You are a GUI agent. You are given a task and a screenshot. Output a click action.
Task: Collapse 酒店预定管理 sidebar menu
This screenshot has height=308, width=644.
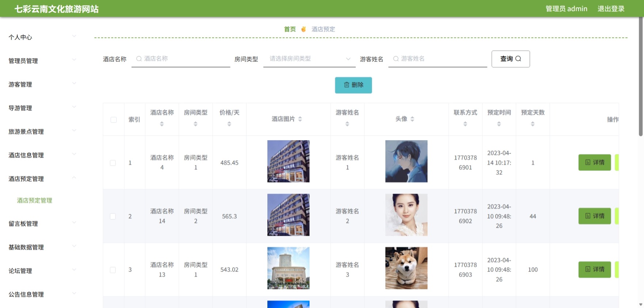(x=42, y=179)
